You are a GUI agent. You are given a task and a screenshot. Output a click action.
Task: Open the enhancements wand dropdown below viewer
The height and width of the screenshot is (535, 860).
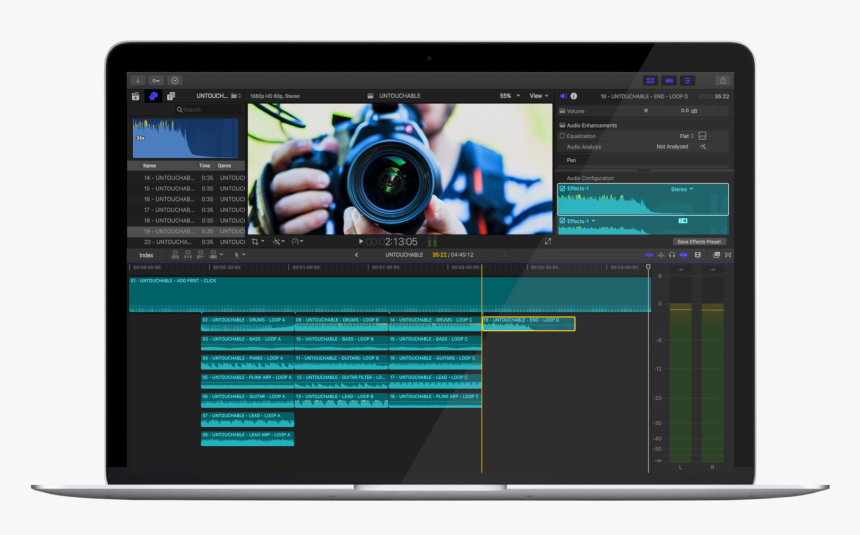[x=279, y=241]
